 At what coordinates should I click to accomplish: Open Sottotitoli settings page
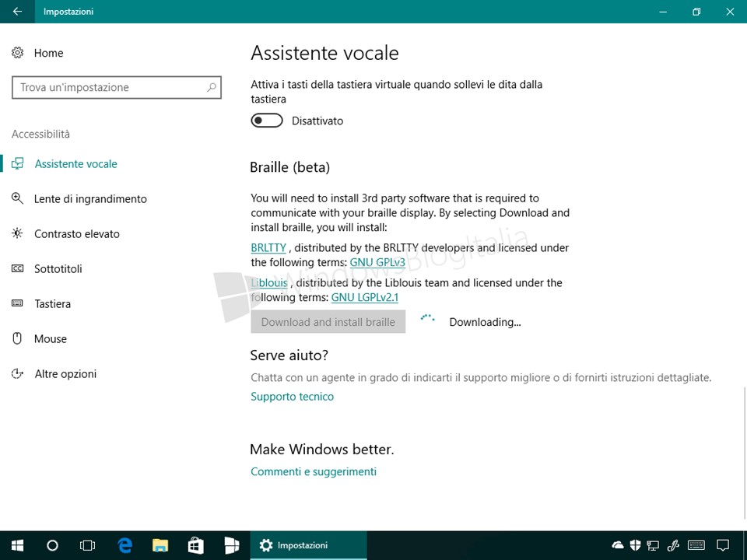(x=58, y=268)
